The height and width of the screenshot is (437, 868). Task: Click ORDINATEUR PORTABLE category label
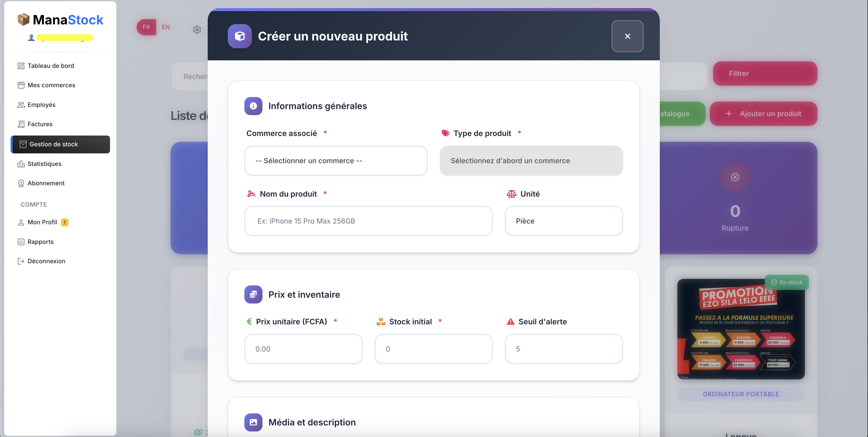tap(741, 394)
